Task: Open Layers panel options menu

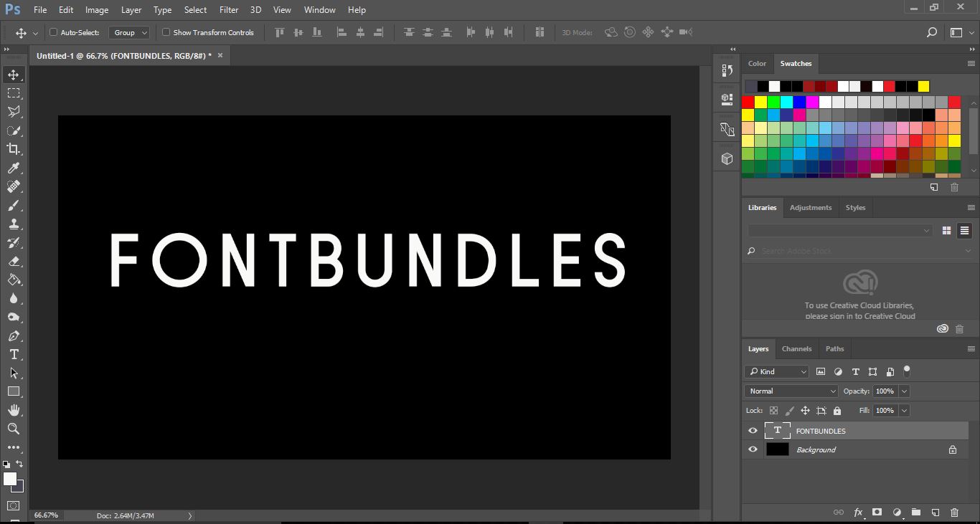Action: (x=971, y=349)
